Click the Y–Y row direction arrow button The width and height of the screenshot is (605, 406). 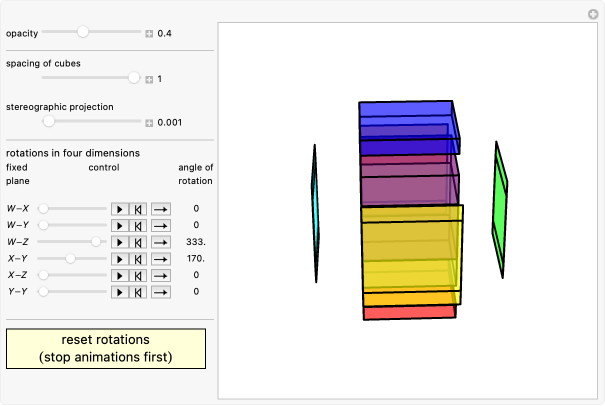click(161, 292)
